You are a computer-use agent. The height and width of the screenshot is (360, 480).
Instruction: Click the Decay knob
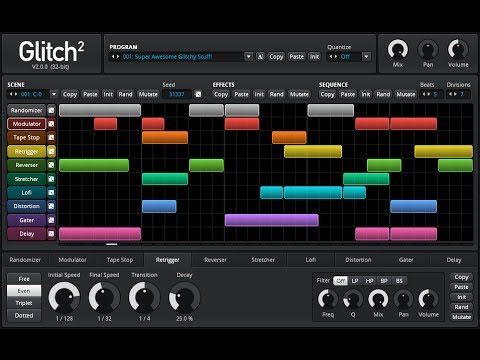[x=184, y=297]
